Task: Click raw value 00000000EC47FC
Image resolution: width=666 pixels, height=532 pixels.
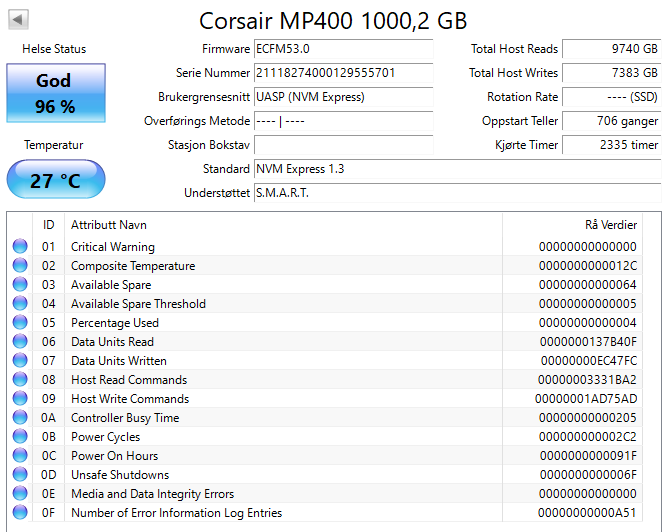Action: pos(589,360)
